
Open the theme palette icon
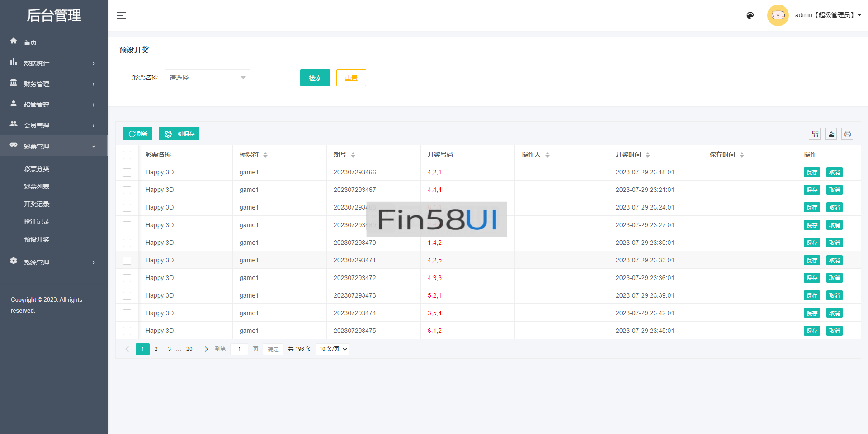coord(750,15)
